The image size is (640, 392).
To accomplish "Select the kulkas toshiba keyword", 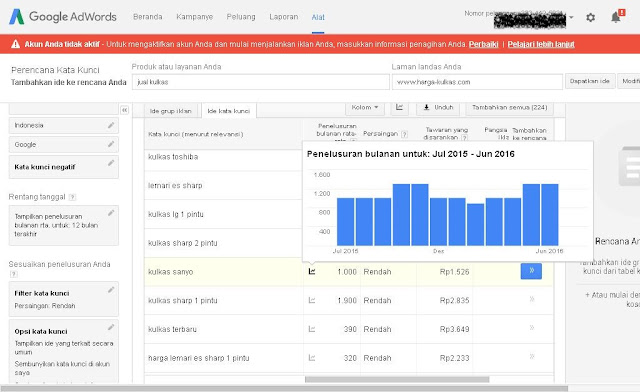I will coord(173,157).
